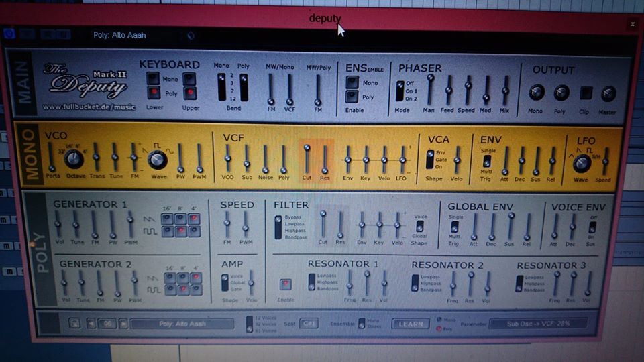Toggle Generator 2 square 8' footage button
The height and width of the screenshot is (362, 644).
[183, 290]
